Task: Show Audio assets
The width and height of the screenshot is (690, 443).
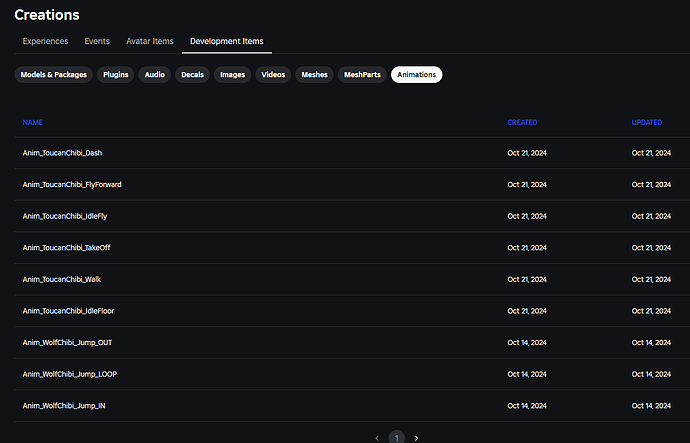Action: click(x=155, y=75)
